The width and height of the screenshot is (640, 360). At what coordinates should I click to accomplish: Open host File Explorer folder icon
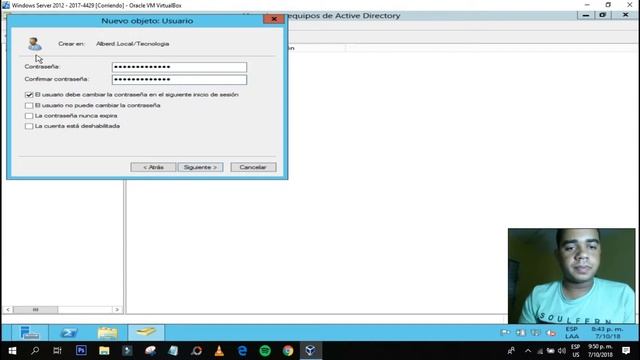click(x=104, y=351)
